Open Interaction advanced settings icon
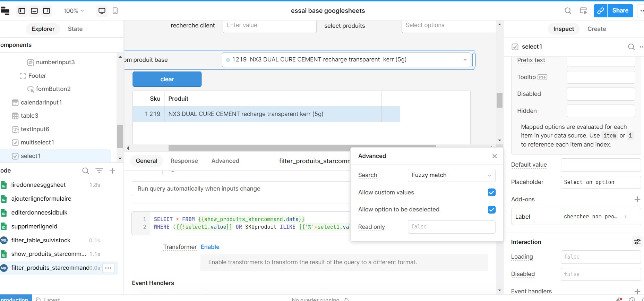The height and width of the screenshot is (301, 644). point(637,242)
